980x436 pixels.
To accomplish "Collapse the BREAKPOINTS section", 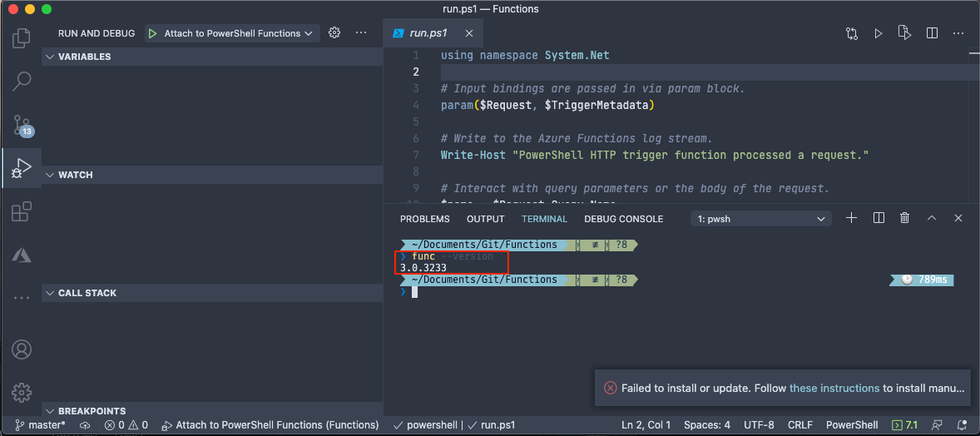I will (212, 411).
